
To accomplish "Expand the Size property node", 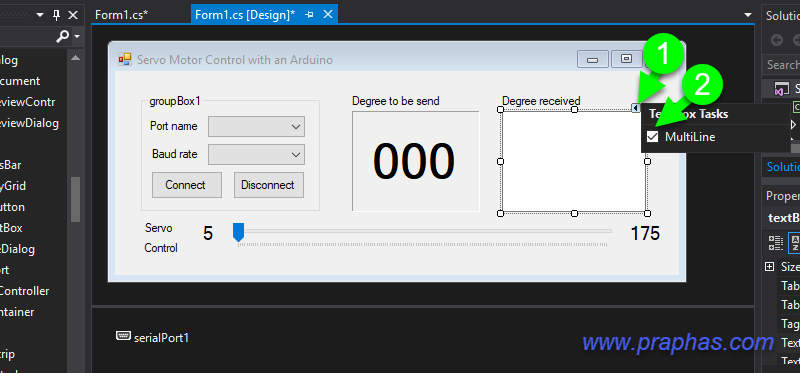I will pos(769,266).
